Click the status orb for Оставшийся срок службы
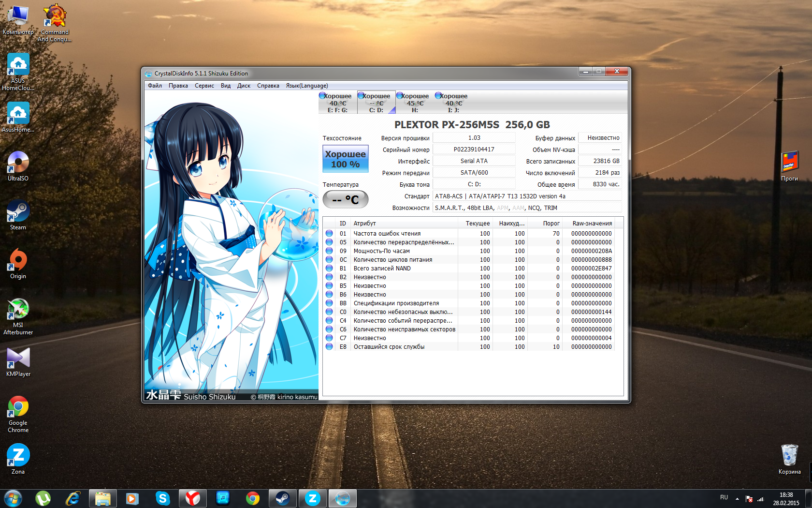The image size is (812, 508). click(329, 347)
